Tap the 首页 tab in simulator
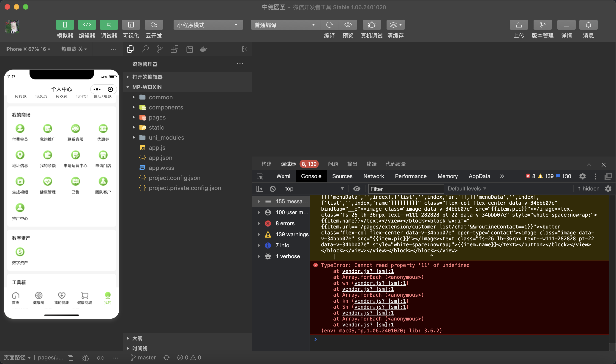The height and width of the screenshot is (364, 616). click(15, 298)
